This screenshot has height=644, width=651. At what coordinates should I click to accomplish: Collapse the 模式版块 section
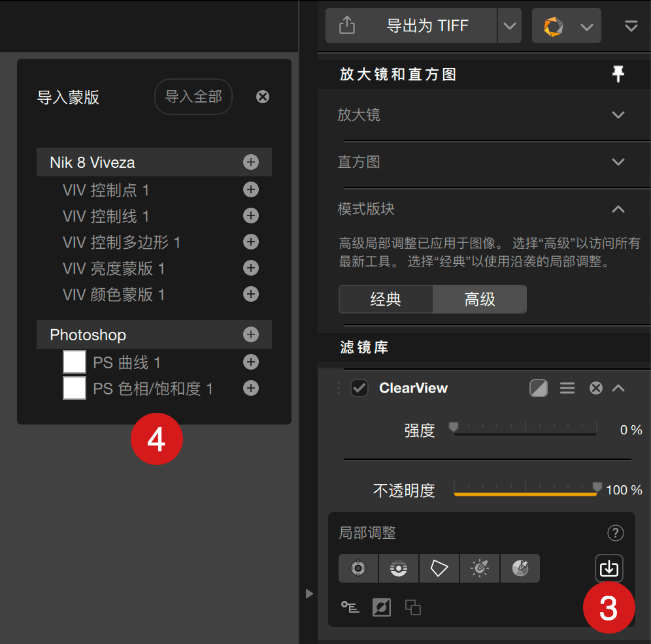tap(618, 209)
